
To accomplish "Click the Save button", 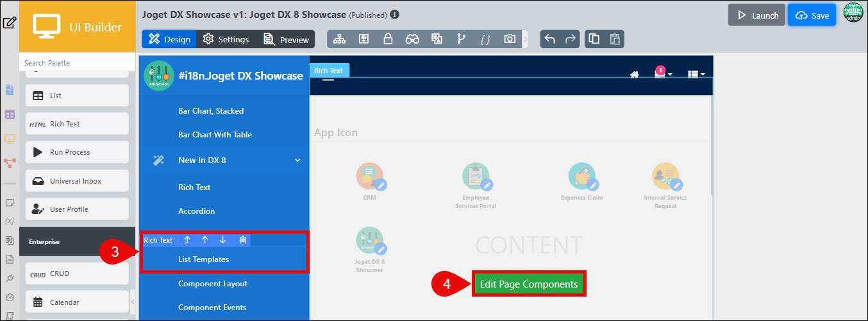I will 812,15.
